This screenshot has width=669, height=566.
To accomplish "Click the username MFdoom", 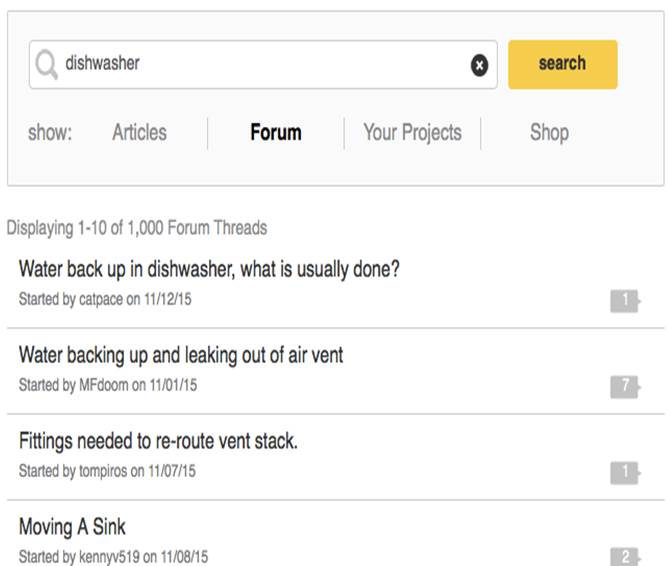I will point(103,385).
